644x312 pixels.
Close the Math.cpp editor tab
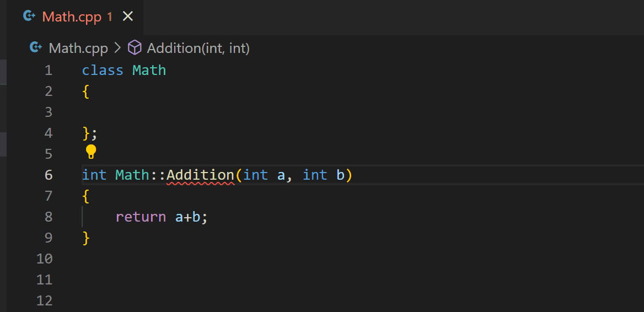[x=127, y=17]
